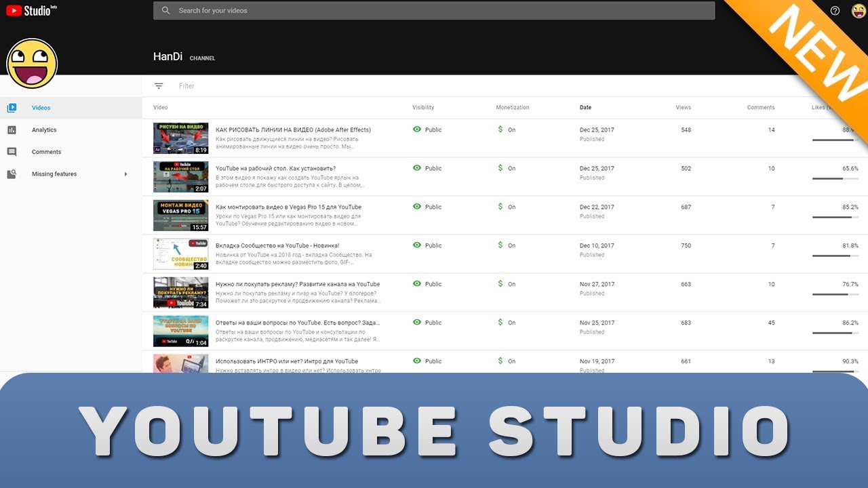Click the 750 views count

(686, 245)
